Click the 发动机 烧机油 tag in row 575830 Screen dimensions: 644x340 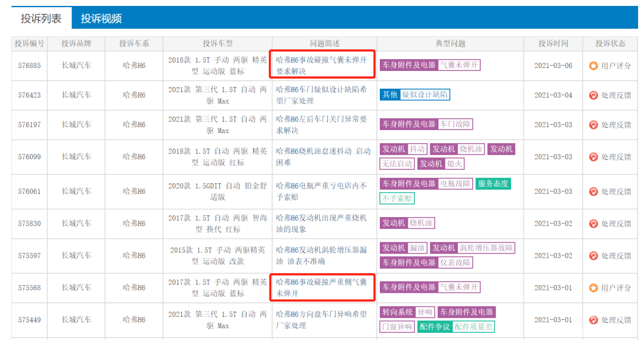coord(407,223)
